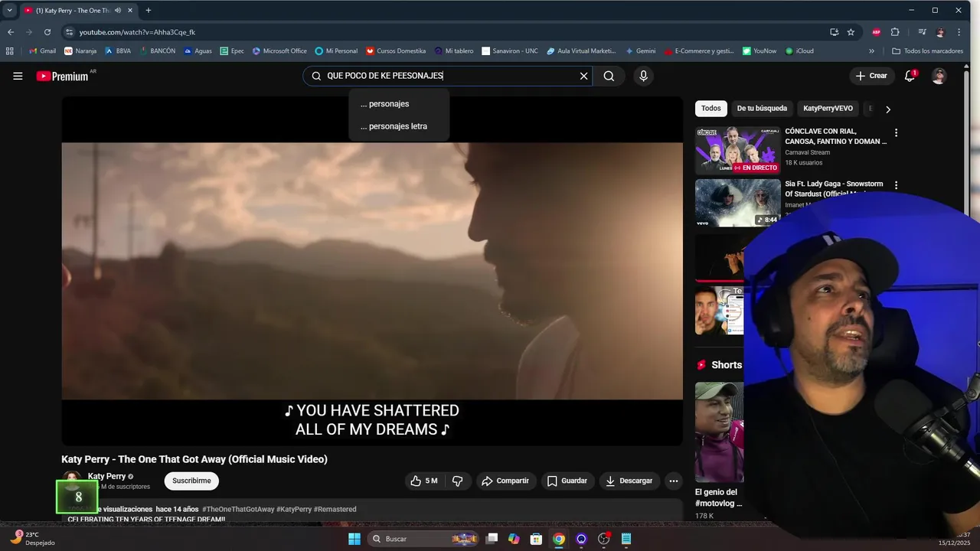The image size is (980, 551).
Task: Open a new tab with plus button
Action: pyautogui.click(x=149, y=10)
